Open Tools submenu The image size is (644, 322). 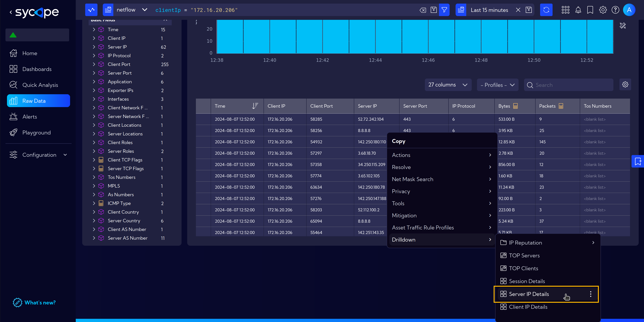point(442,203)
